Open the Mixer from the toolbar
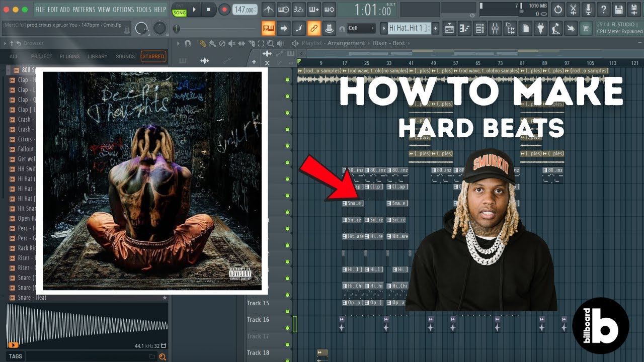644x362 pixels. click(495, 28)
